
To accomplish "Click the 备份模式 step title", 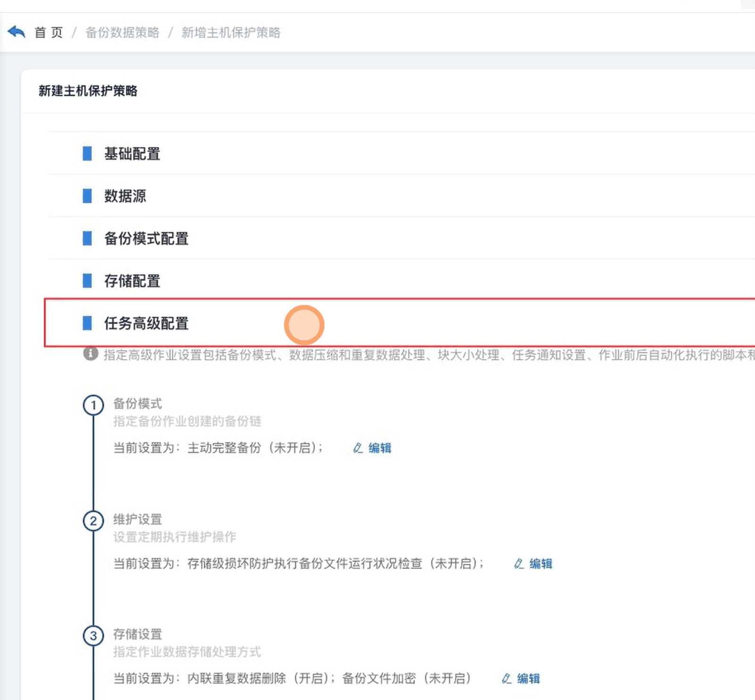I will 138,404.
